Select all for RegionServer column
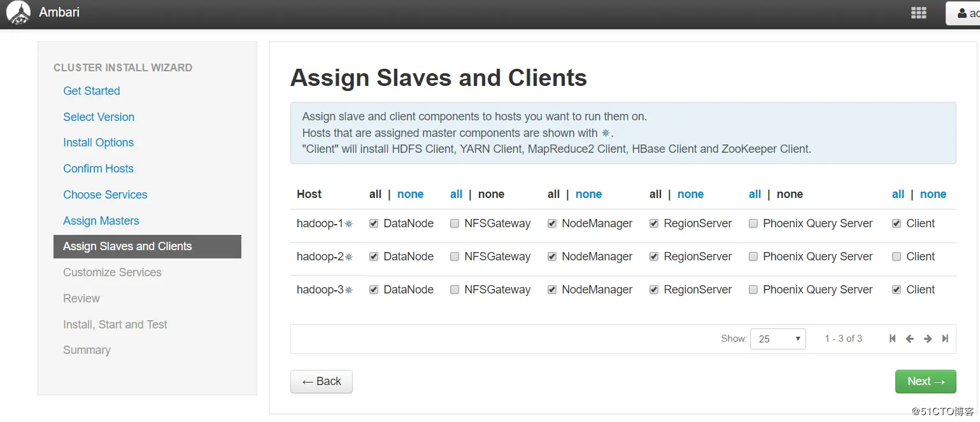Screen dimensions: 980x422 pos(656,194)
